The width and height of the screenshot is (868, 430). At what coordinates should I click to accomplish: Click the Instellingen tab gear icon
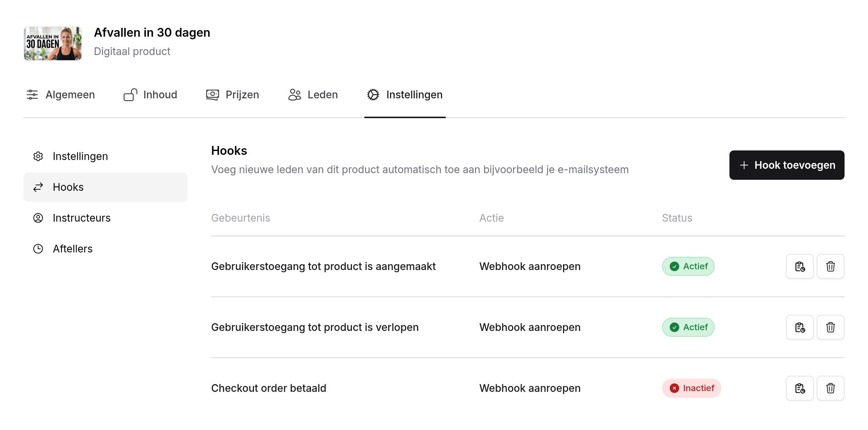click(x=373, y=95)
